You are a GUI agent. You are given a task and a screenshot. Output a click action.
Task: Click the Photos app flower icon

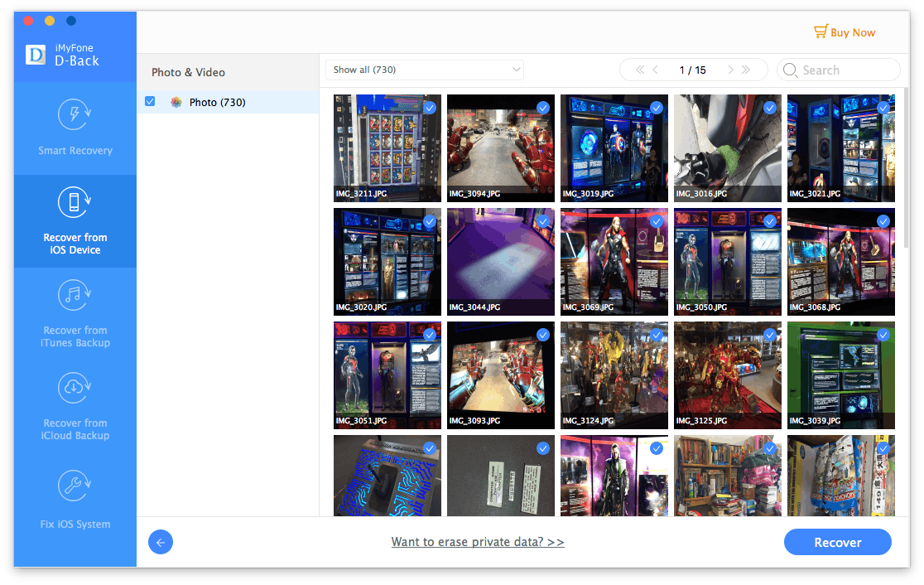click(176, 102)
